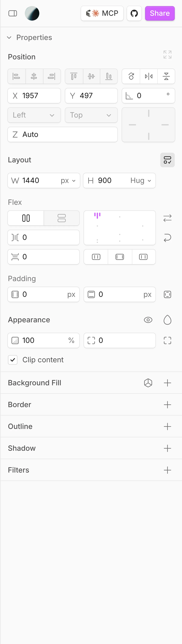Click the flex reverse direction arrows icon
This screenshot has height=644, width=182.
(x=167, y=218)
